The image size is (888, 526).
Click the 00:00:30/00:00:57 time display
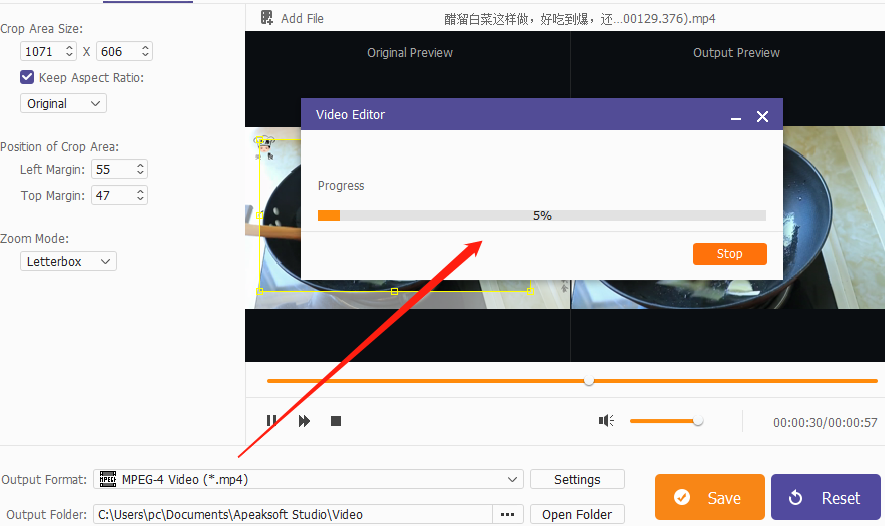pyautogui.click(x=825, y=422)
